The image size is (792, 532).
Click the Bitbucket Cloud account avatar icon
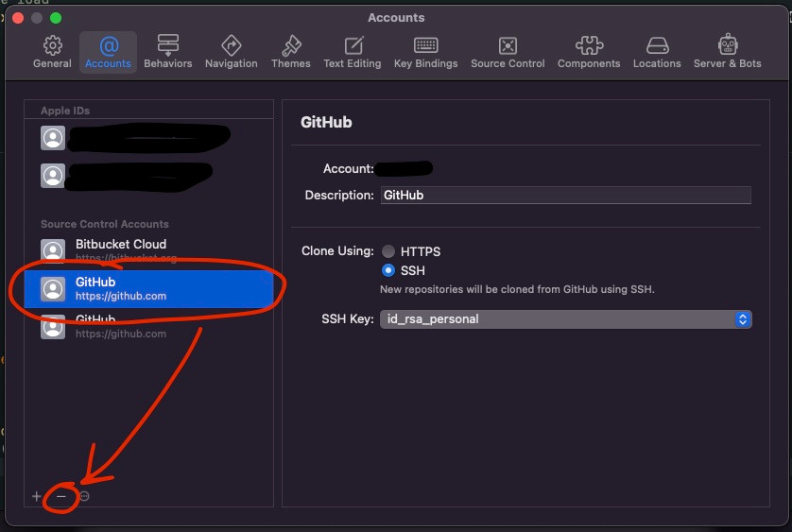53,251
